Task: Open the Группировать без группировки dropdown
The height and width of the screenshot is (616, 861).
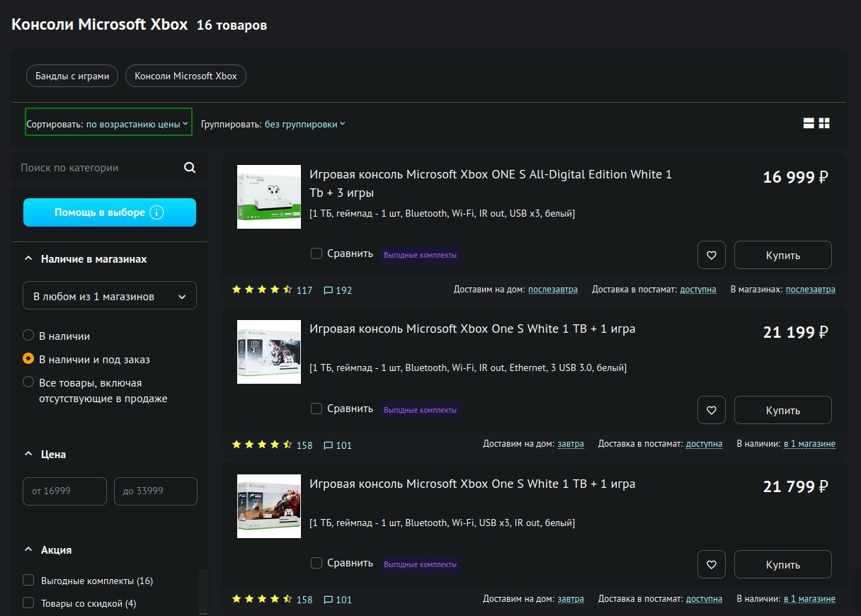Action: [273, 124]
